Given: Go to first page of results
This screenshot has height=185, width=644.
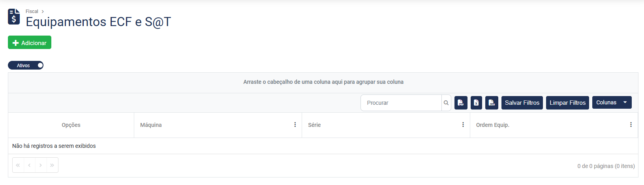Looking at the screenshot, I should click(18, 165).
